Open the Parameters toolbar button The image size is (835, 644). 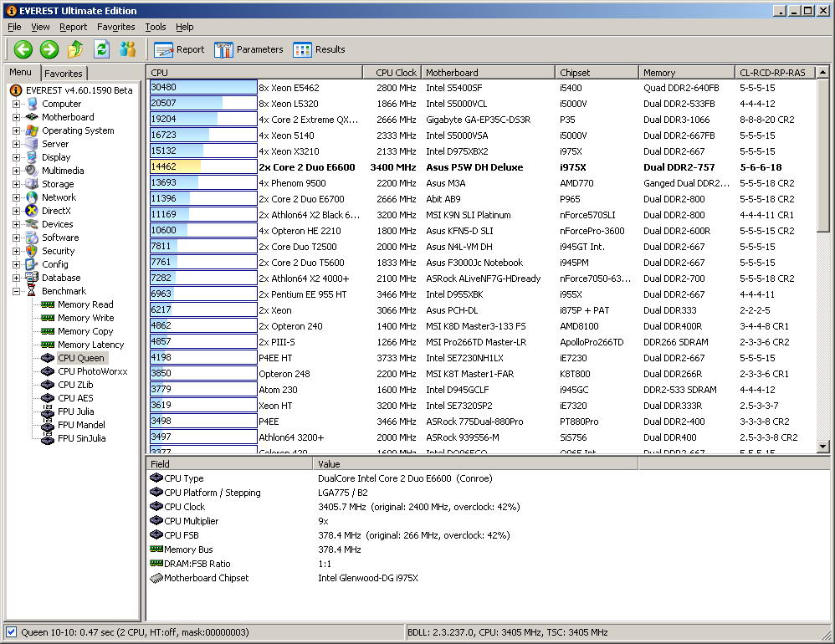pyautogui.click(x=248, y=49)
